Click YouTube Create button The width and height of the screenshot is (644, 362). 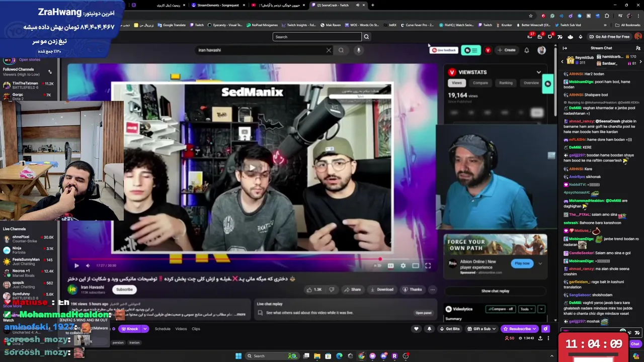coord(506,50)
